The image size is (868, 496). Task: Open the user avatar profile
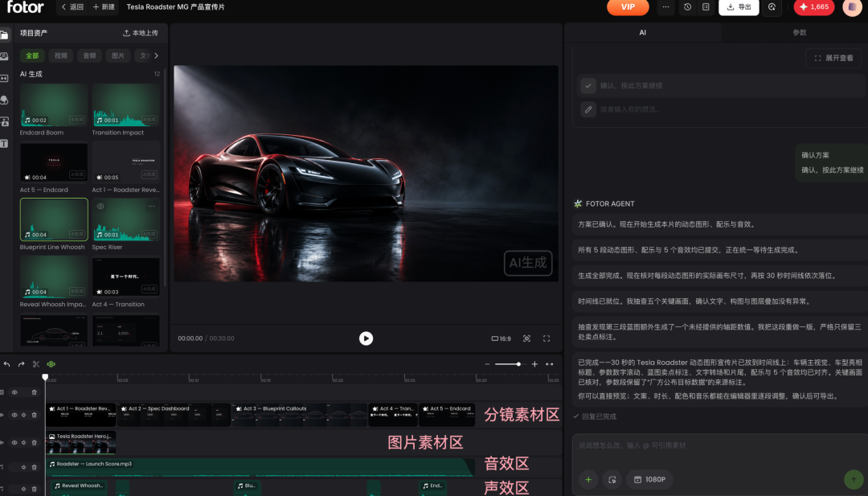852,7
